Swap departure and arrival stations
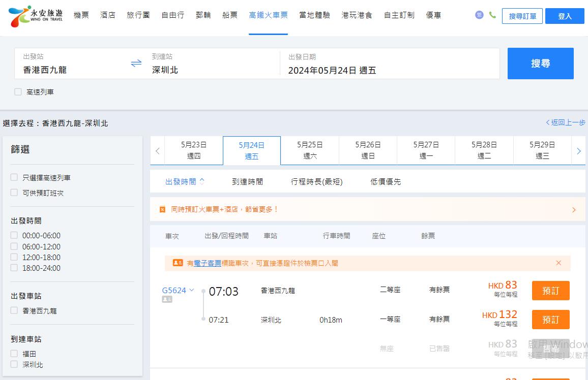This screenshot has height=380, width=588. coord(136,64)
